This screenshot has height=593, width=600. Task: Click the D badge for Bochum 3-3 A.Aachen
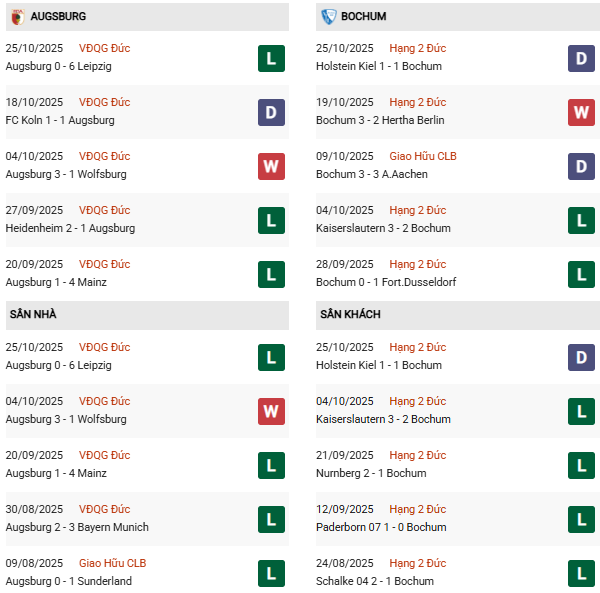point(582,166)
